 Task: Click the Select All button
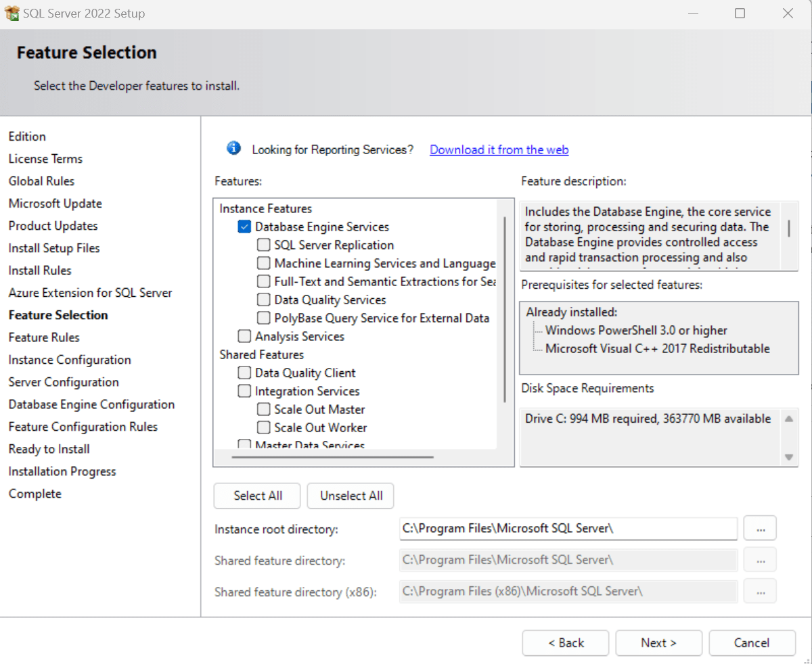258,496
